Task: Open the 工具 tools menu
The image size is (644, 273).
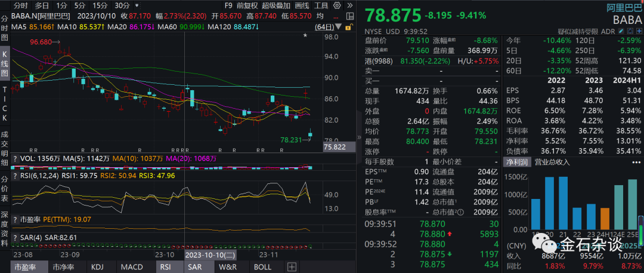Action: click(x=321, y=6)
